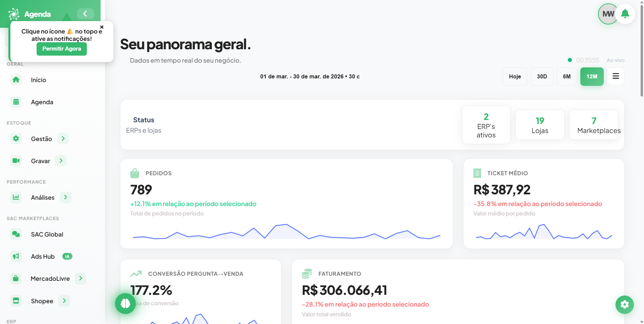Open the Agenda sidebar item

coord(42,102)
